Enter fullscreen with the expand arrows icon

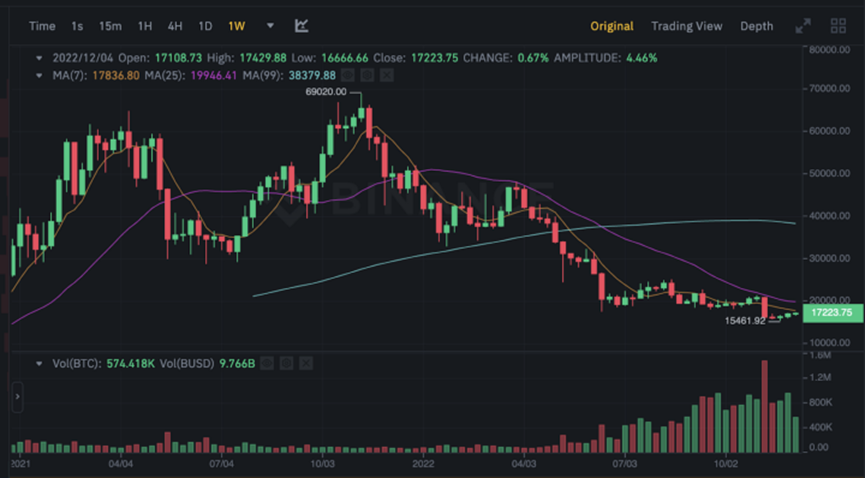click(803, 26)
